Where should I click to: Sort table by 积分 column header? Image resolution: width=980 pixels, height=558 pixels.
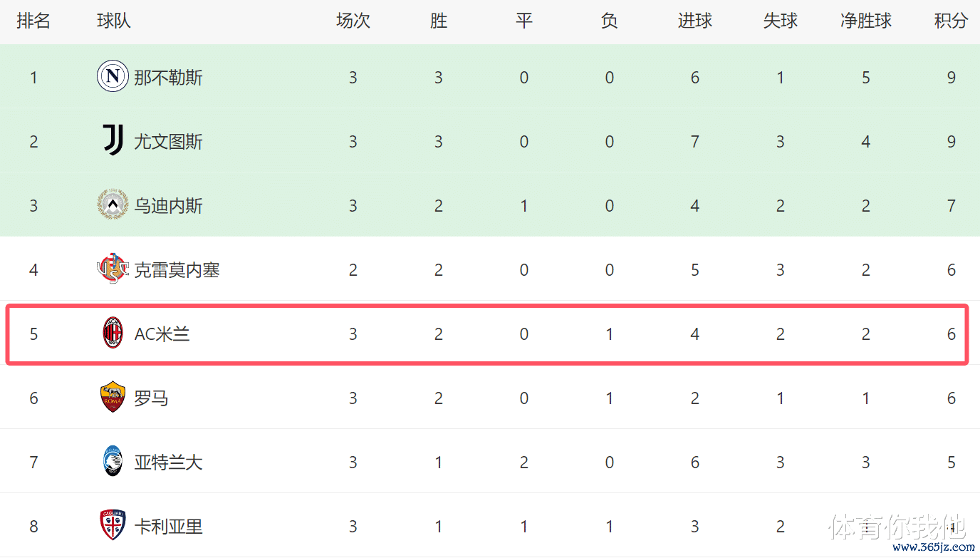pos(951,21)
